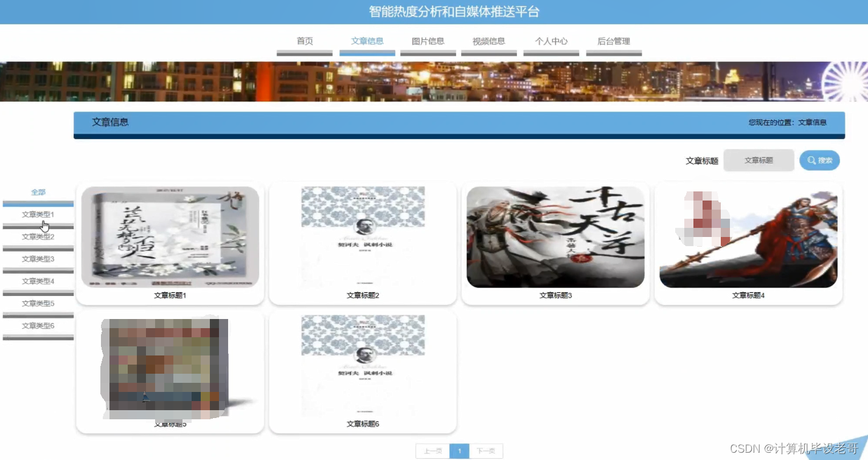Viewport: 868px width, 460px height.
Task: Go to previous page with 上一页
Action: (432, 451)
